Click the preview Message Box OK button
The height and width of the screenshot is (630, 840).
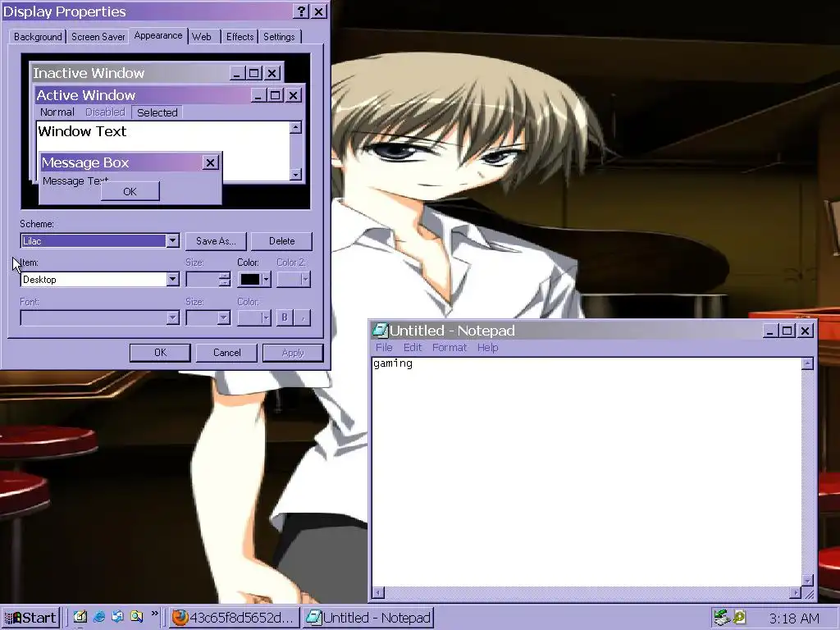point(130,191)
